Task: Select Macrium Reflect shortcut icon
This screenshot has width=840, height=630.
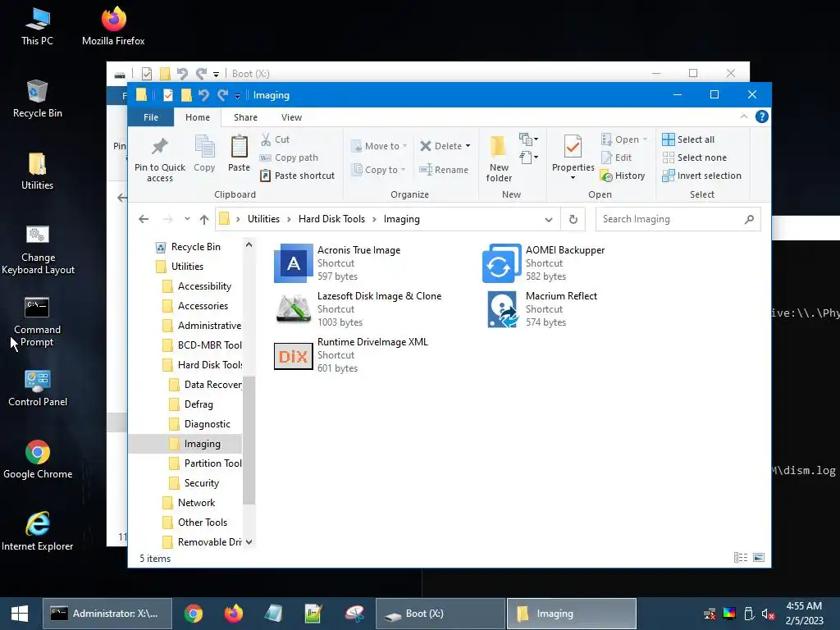Action: click(502, 309)
